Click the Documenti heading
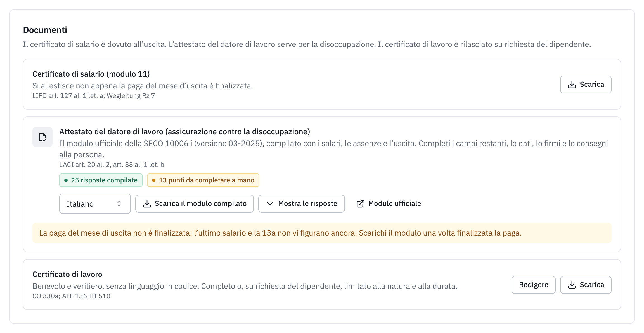 click(x=45, y=30)
